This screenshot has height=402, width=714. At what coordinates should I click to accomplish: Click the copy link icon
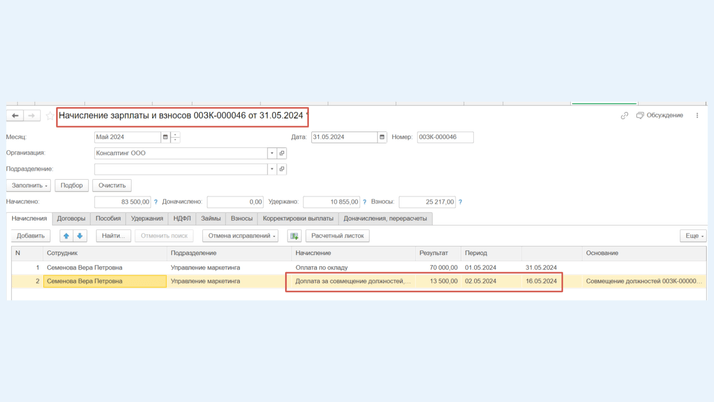(x=625, y=116)
